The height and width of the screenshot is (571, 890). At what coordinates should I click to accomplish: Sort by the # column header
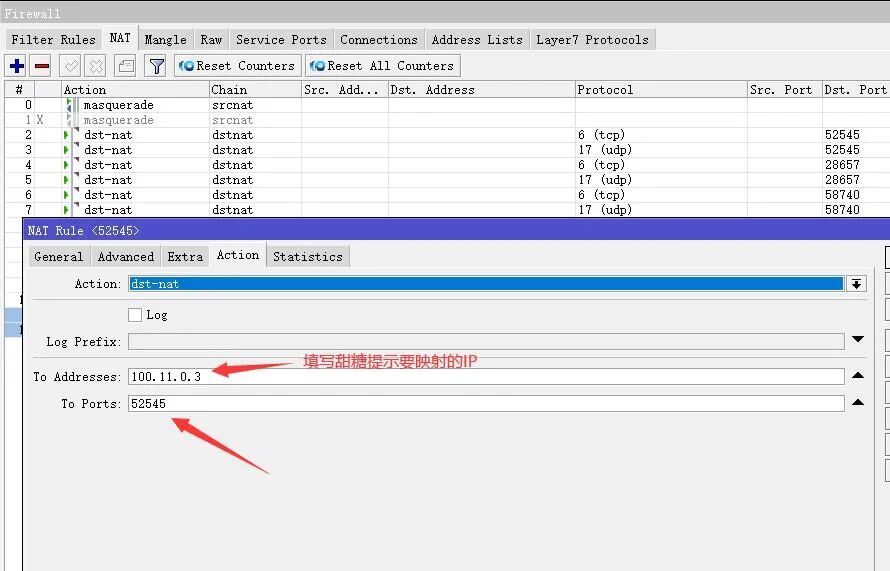pyautogui.click(x=19, y=90)
